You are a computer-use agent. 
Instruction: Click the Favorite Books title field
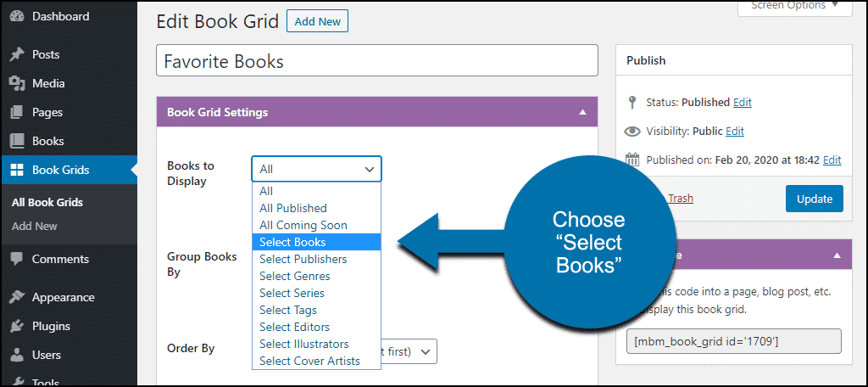(377, 60)
